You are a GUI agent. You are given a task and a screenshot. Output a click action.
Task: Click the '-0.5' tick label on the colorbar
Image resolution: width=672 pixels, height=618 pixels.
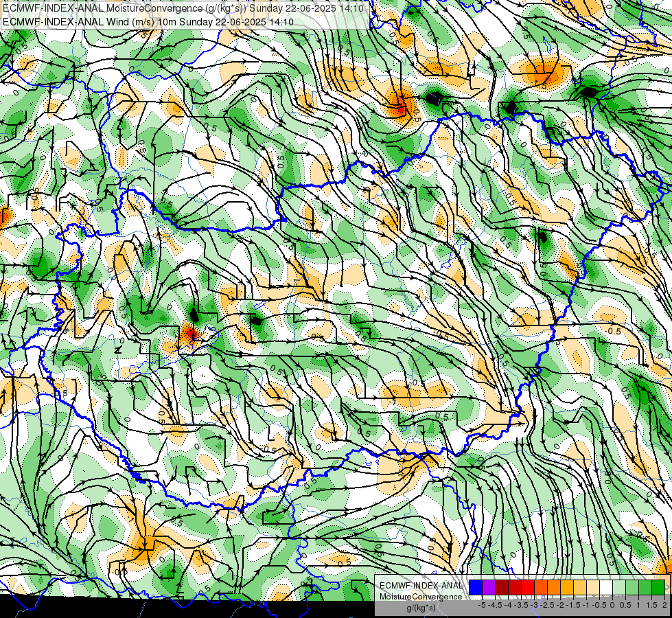[x=599, y=605]
